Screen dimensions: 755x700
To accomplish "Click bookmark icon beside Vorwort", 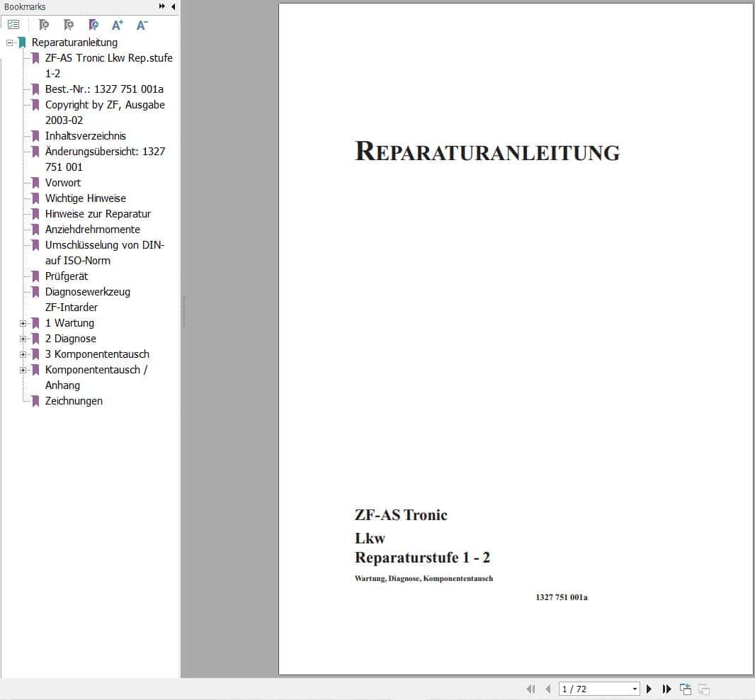I will pos(35,183).
